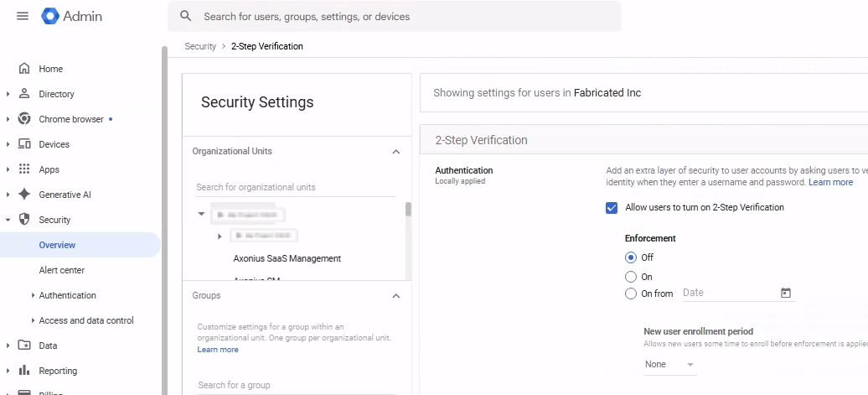
Task: Expand the Apps sidebar section
Action: (8, 169)
